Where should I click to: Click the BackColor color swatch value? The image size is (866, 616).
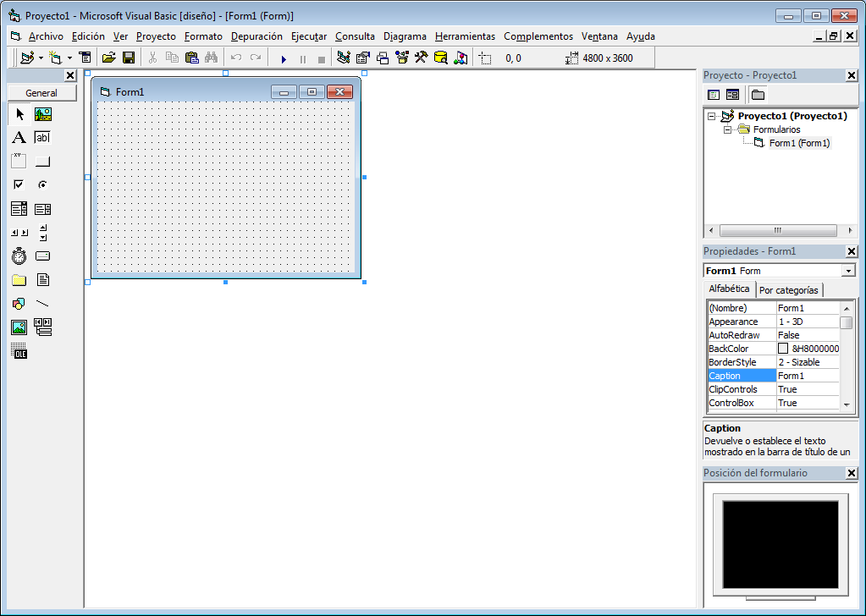point(782,349)
